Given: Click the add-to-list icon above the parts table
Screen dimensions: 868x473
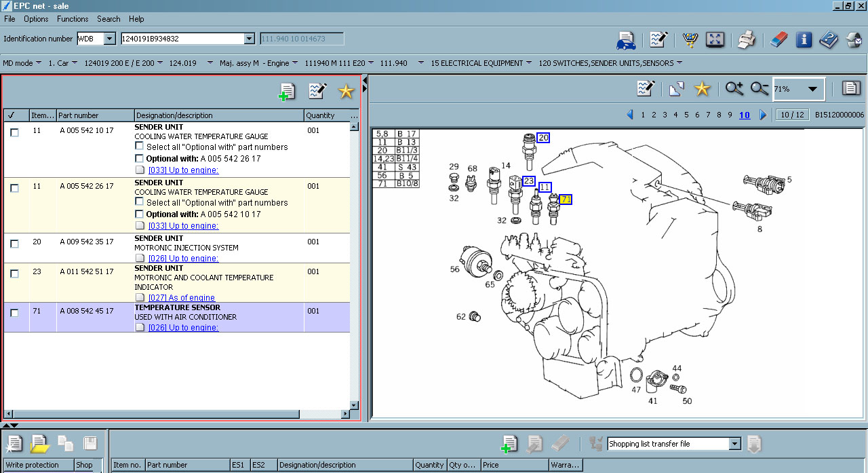Looking at the screenshot, I should [x=288, y=92].
